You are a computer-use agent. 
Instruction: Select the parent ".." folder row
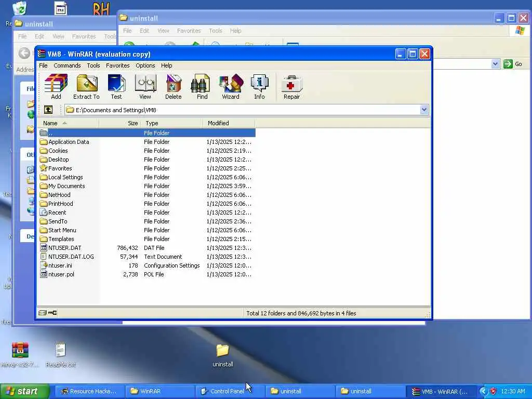pos(147,133)
